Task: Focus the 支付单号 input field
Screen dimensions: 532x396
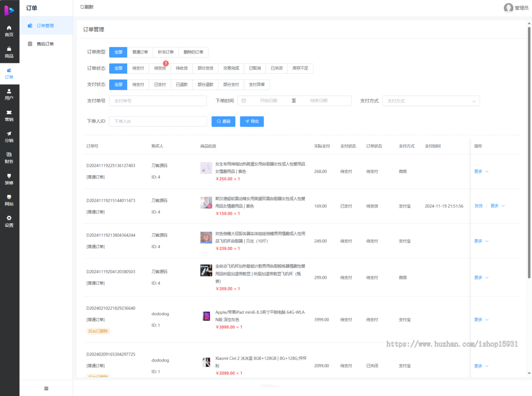Action: (158, 101)
